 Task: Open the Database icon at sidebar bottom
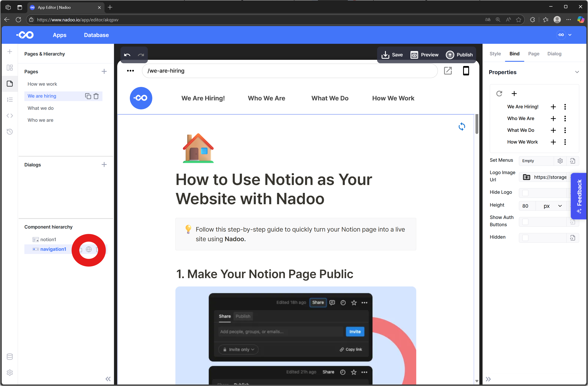point(10,356)
